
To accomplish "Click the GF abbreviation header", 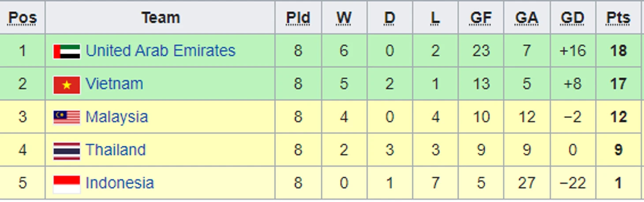I will click(x=481, y=18).
